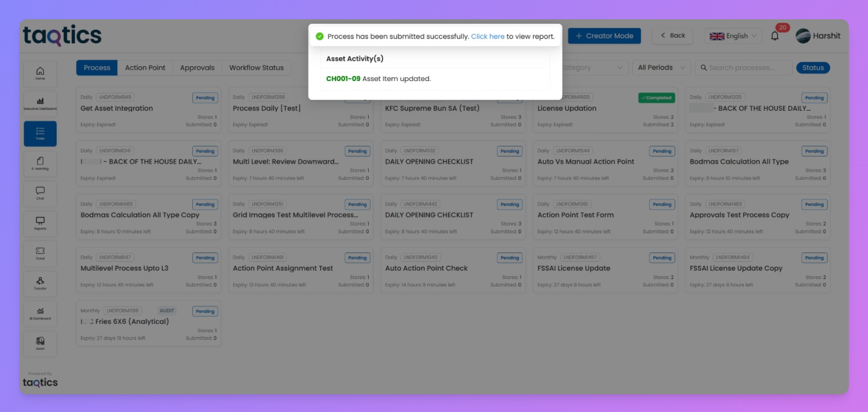Click Pending badge on LNDFORM1335 card
This screenshot has height=412, width=868.
(814, 98)
